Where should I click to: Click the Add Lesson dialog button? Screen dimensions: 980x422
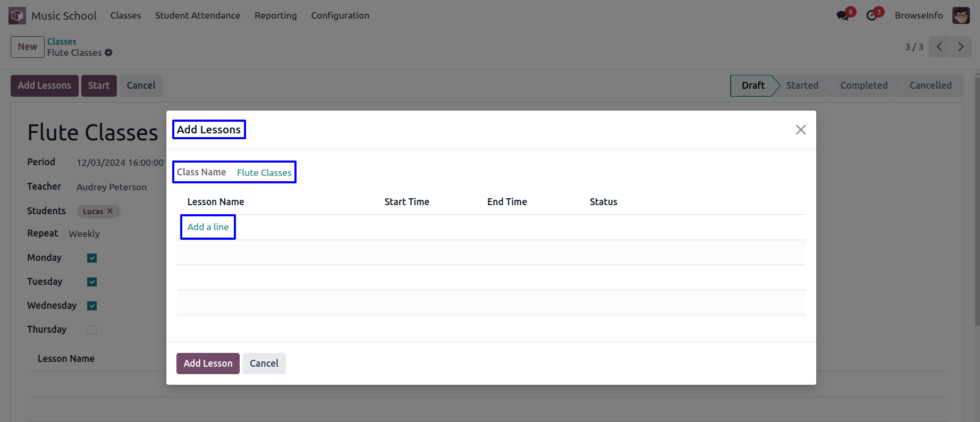[208, 364]
